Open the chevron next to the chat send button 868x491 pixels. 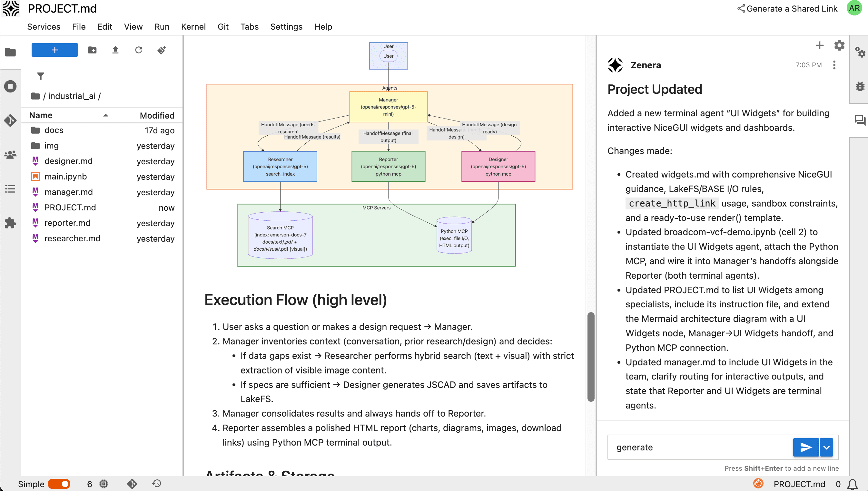pyautogui.click(x=826, y=447)
